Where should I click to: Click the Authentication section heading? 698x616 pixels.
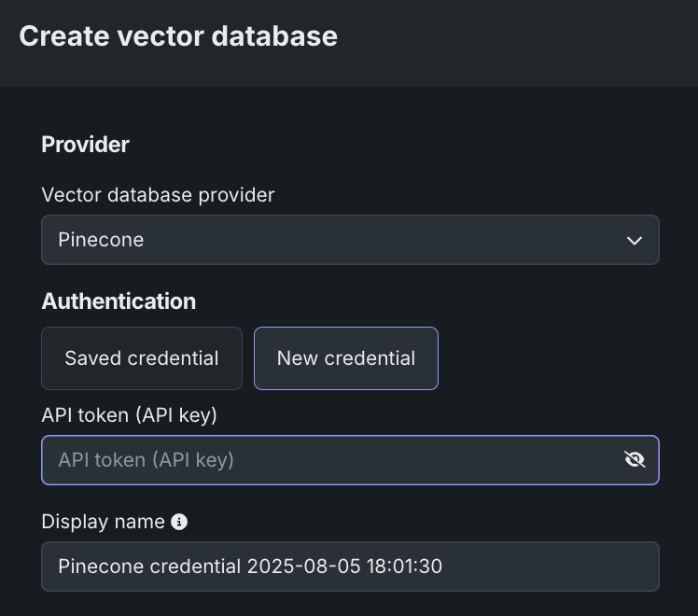click(119, 301)
